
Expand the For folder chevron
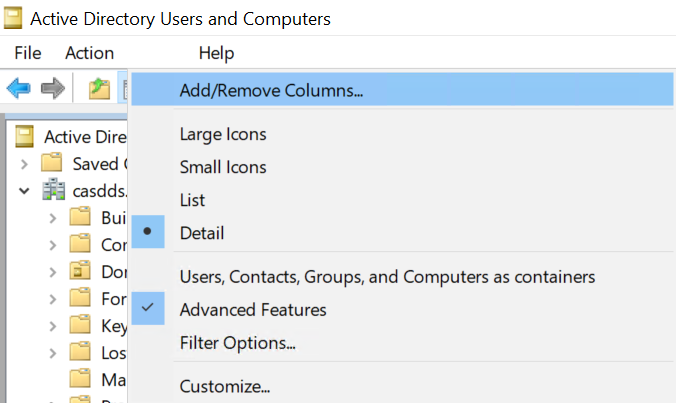(x=53, y=299)
